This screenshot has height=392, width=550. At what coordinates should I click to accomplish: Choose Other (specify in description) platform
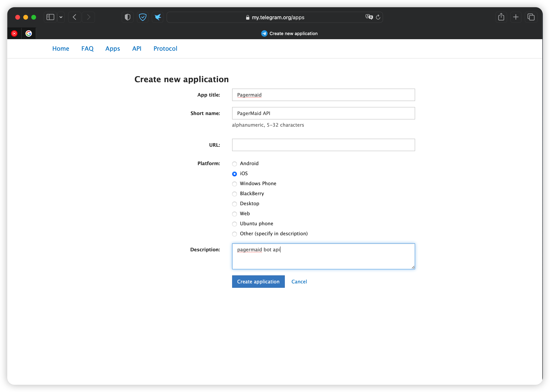[x=235, y=234]
